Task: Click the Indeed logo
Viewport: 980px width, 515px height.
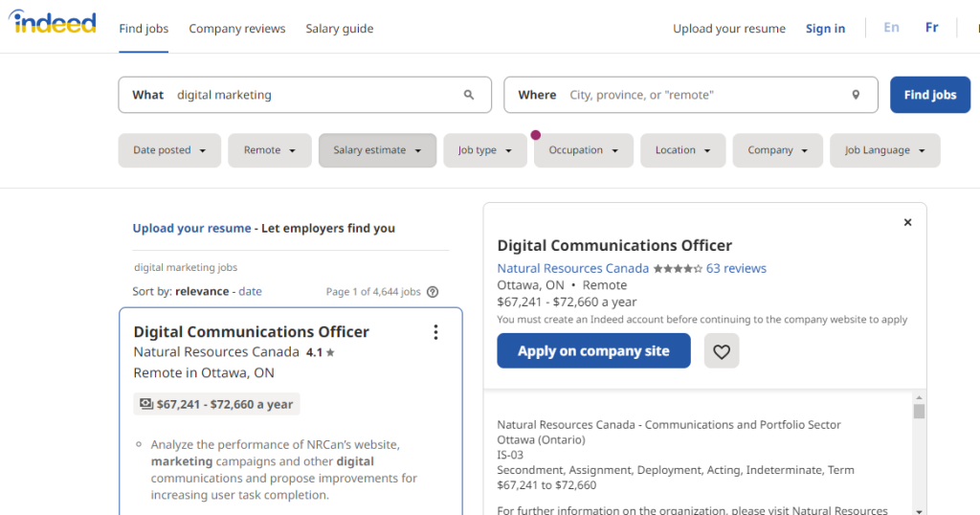Action: tap(53, 23)
